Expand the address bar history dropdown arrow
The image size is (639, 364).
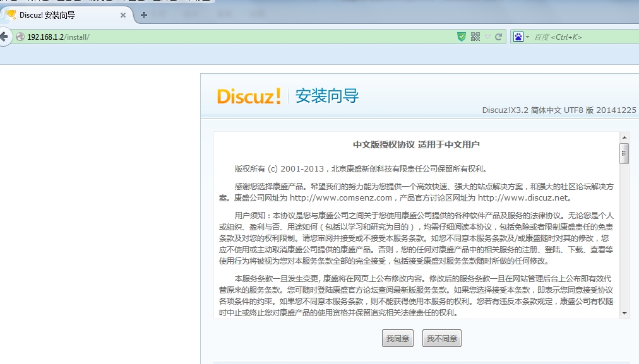[487, 37]
